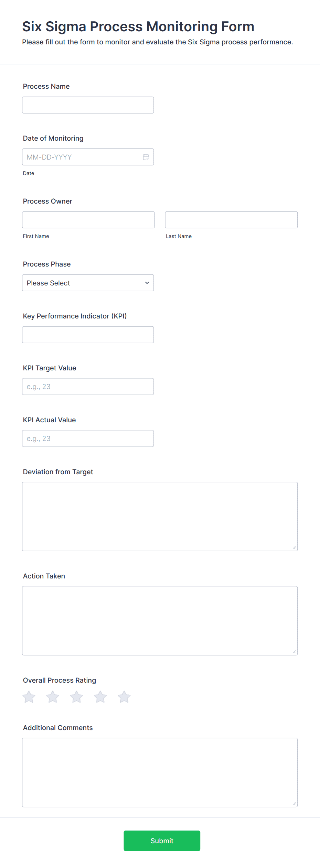
Task: Rate the process one star
Action: (x=29, y=697)
